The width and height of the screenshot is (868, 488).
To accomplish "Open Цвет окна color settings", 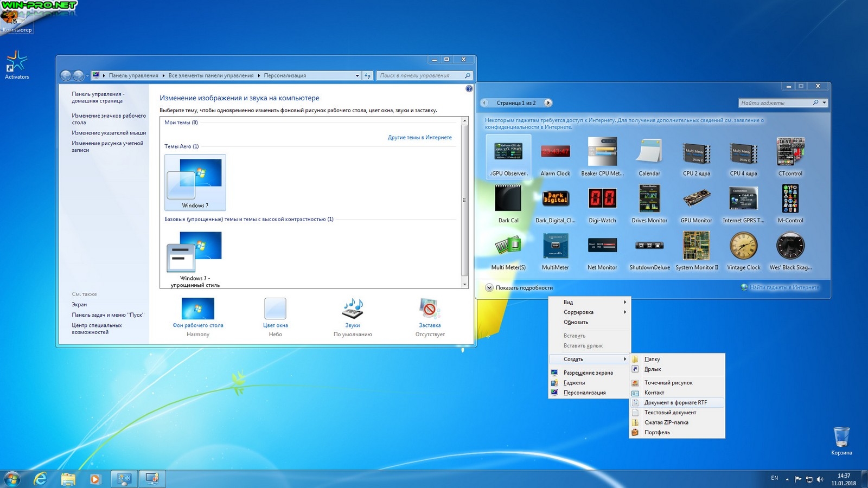I will (276, 317).
